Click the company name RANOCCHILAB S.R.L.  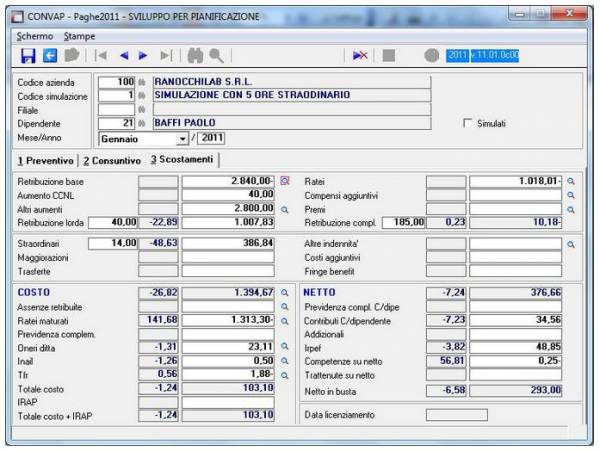pyautogui.click(x=203, y=82)
